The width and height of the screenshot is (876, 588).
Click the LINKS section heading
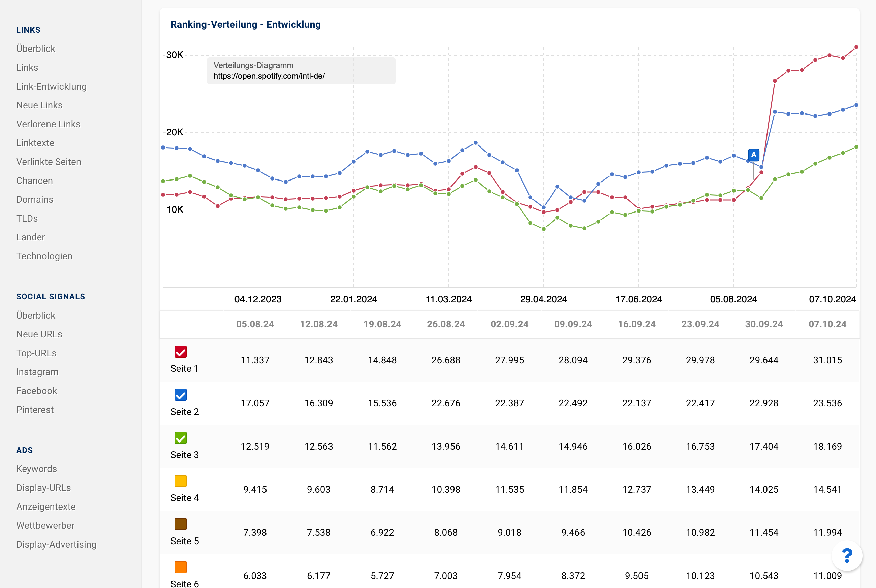(x=29, y=30)
